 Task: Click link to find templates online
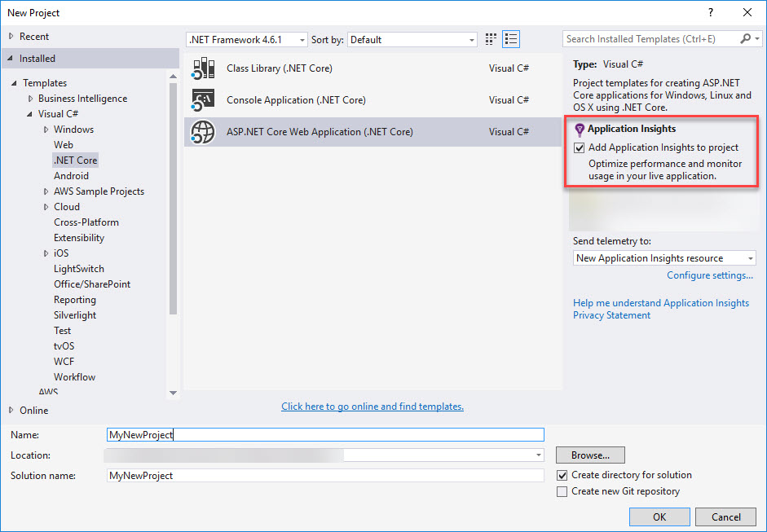pos(372,407)
